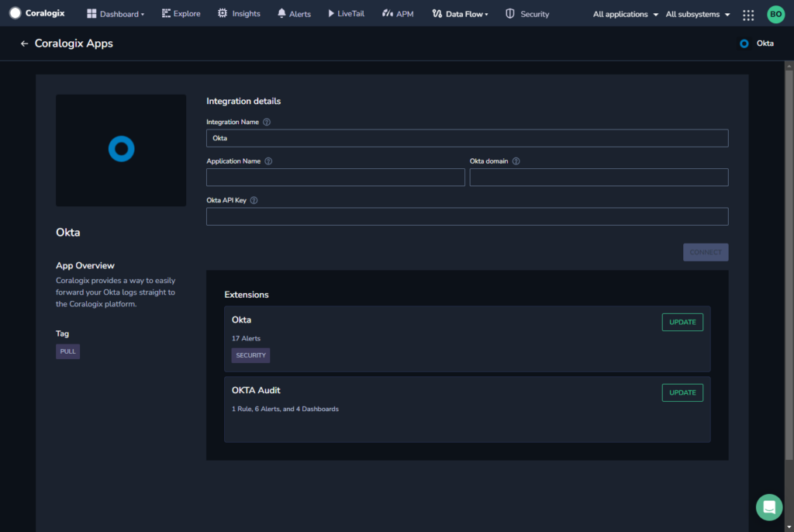Open the apps grid menu icon
This screenshot has width=794, height=532.
tap(748, 15)
